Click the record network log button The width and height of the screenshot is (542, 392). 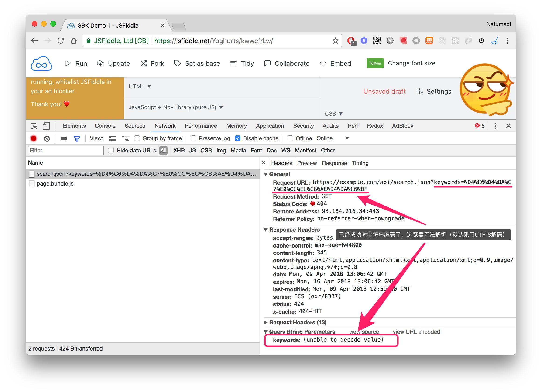click(34, 138)
